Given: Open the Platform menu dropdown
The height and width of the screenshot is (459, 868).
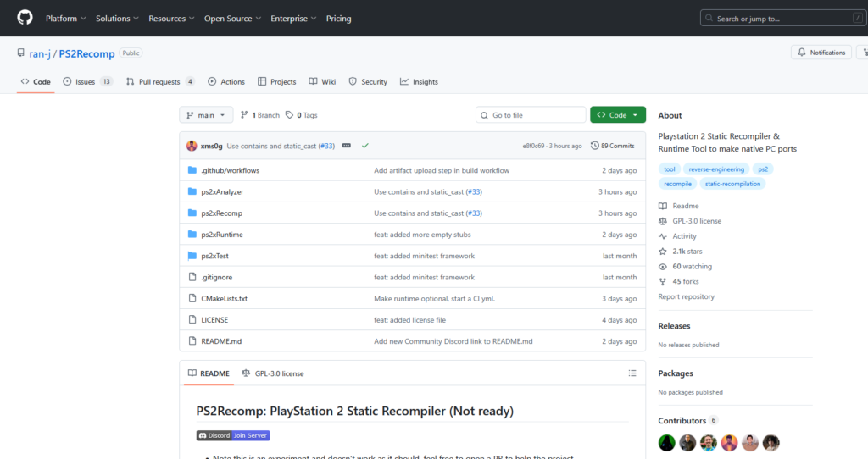Looking at the screenshot, I should tap(66, 19).
